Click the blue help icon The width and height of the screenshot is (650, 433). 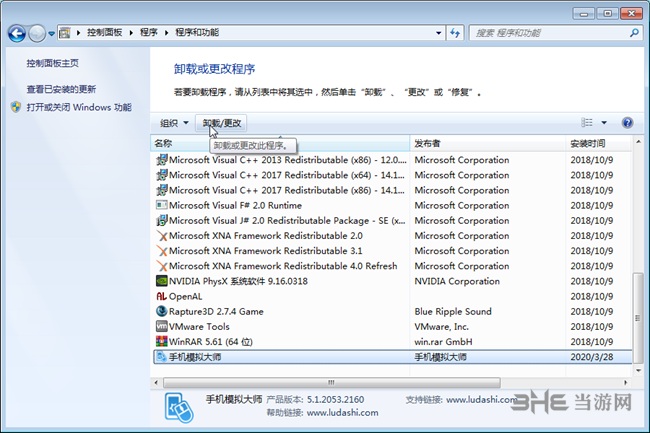627,123
